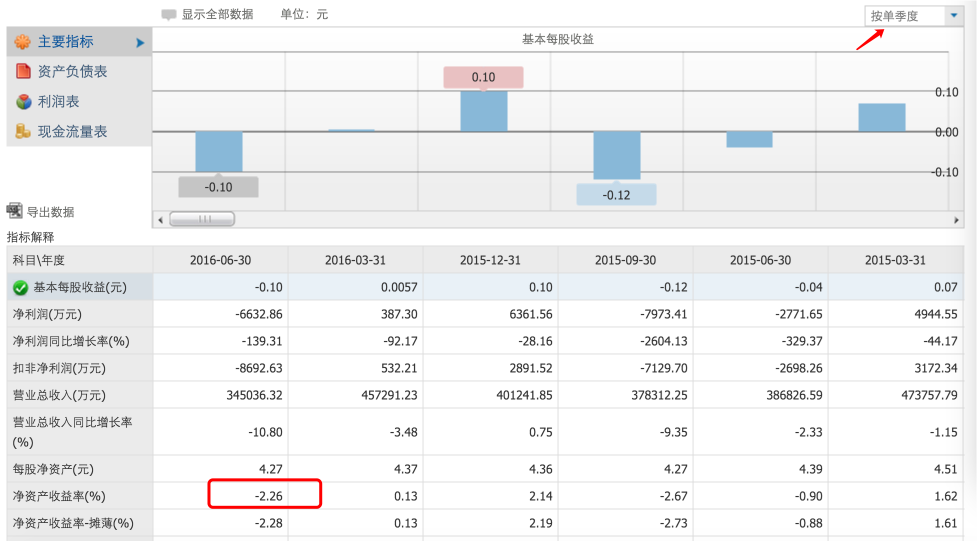Screen dimensions: 977x541
Task: Open 资产负债表 menu item
Action: [x=79, y=72]
